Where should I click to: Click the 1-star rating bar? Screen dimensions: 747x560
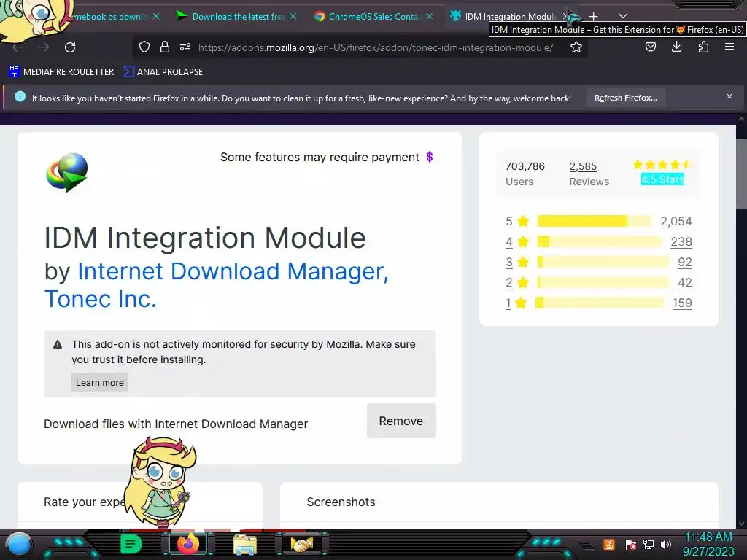point(600,303)
